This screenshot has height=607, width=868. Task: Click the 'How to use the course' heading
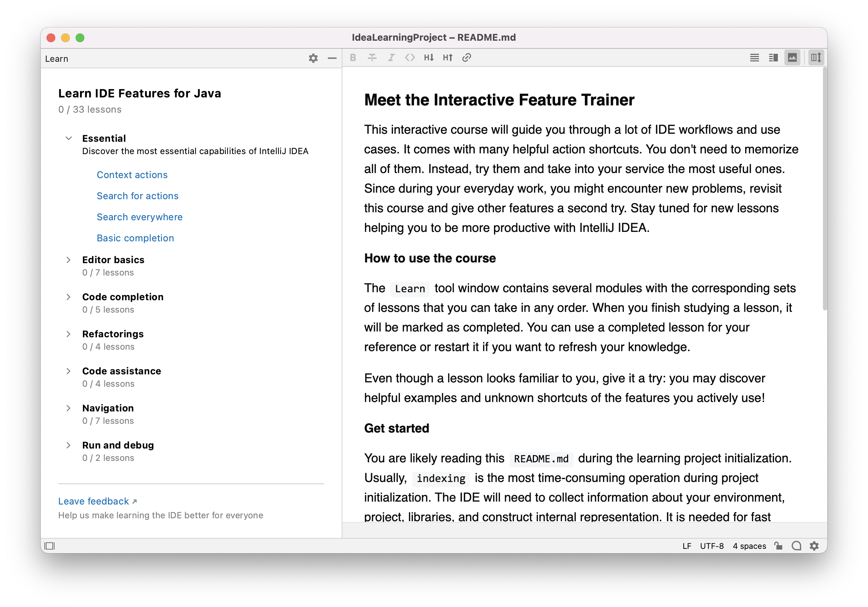click(x=430, y=258)
